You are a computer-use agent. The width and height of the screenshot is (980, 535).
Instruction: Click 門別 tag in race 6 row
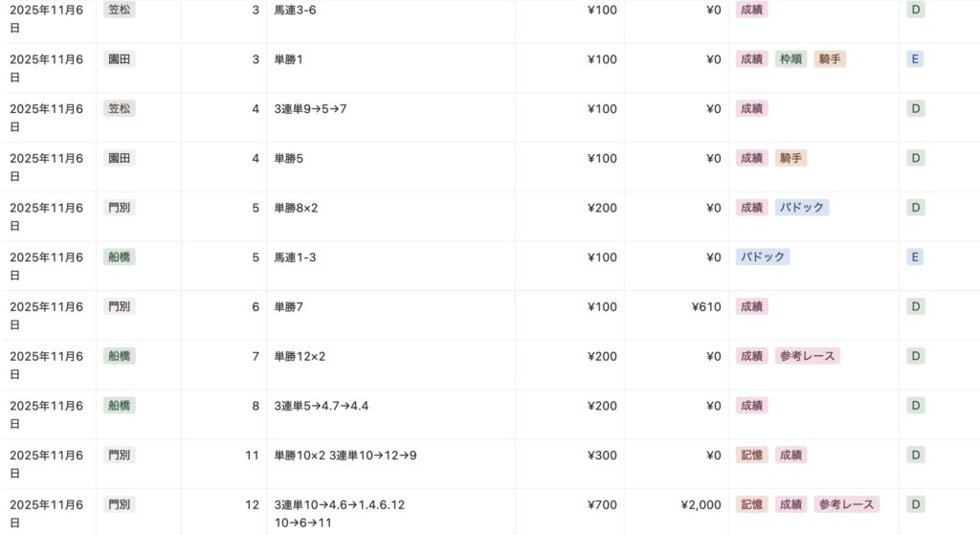click(x=120, y=306)
